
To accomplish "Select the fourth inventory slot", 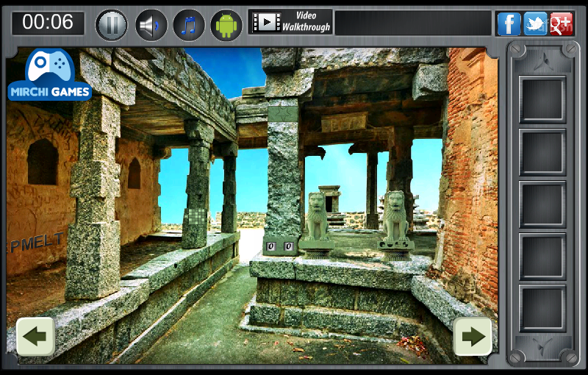I will [x=542, y=257].
